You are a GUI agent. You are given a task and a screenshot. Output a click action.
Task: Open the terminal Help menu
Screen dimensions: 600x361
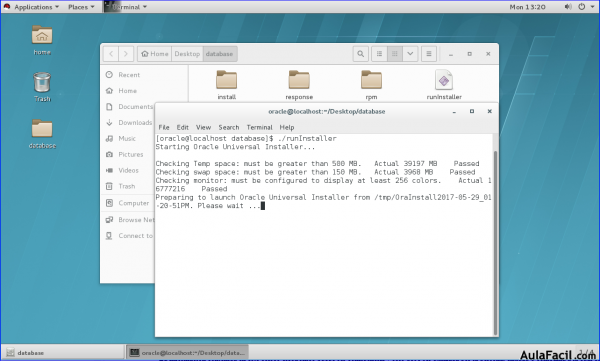[287, 127]
